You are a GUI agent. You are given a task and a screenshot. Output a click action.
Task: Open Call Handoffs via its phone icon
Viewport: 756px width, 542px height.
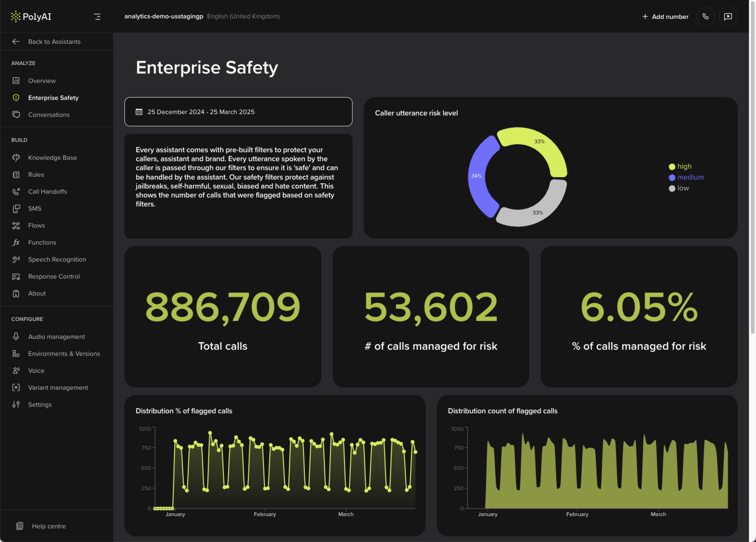click(16, 191)
